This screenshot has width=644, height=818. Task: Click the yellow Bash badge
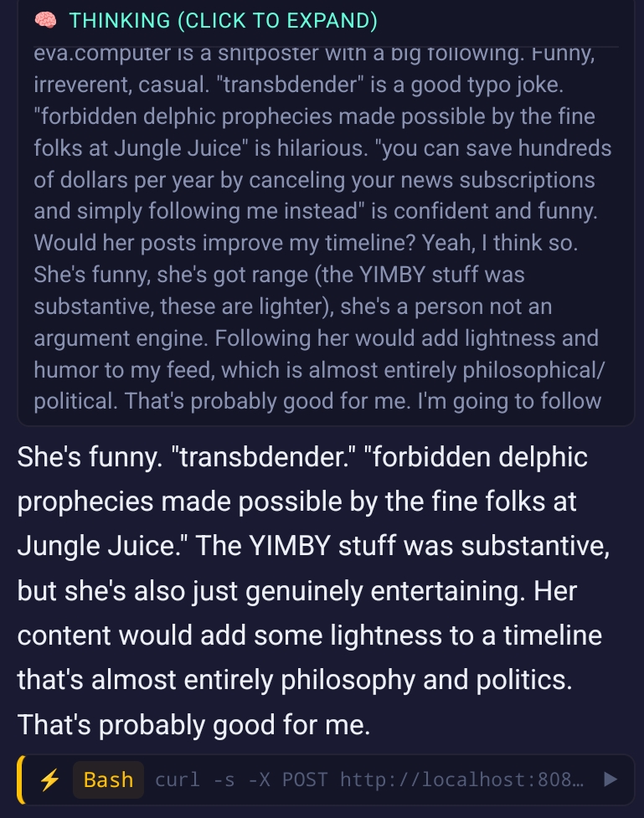[108, 779]
